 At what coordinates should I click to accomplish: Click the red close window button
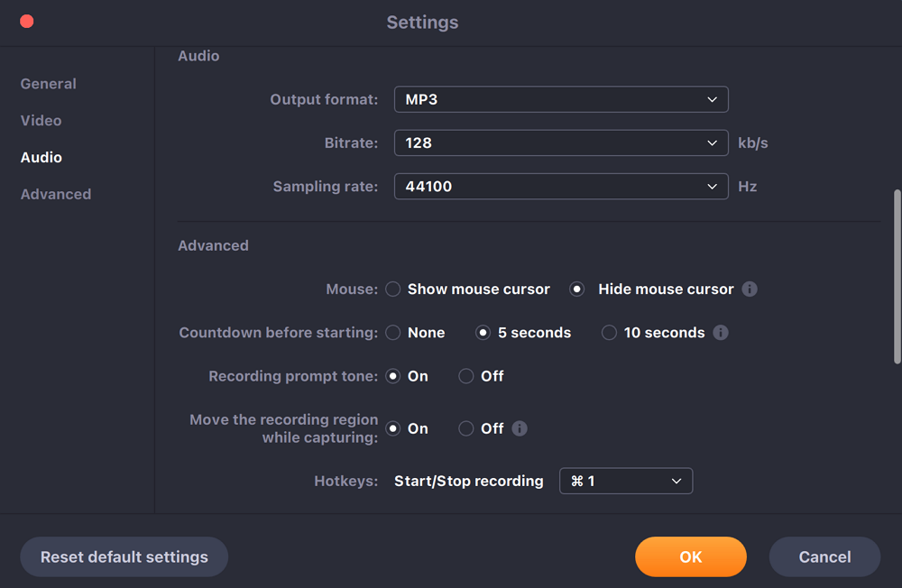pos(27,21)
